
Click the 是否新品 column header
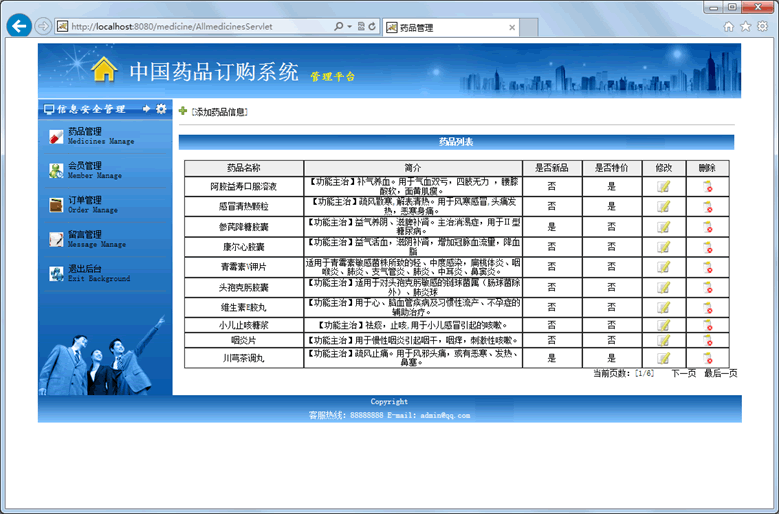coord(552,168)
